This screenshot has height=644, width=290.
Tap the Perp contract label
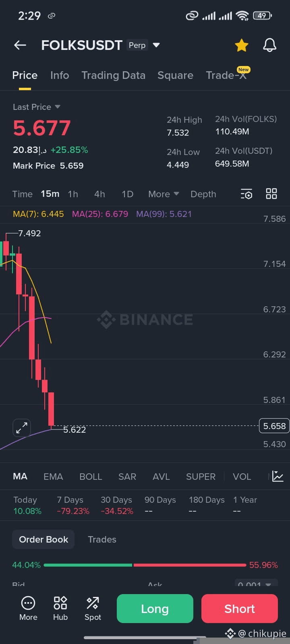pyautogui.click(x=137, y=45)
